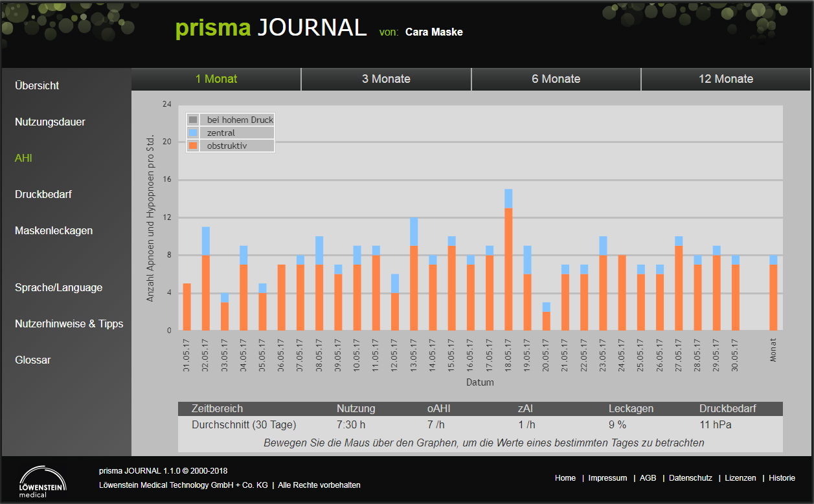Click the 'Durchschnitt (30 Tage)' row label
Viewport: 814px width, 504px height.
click(244, 425)
